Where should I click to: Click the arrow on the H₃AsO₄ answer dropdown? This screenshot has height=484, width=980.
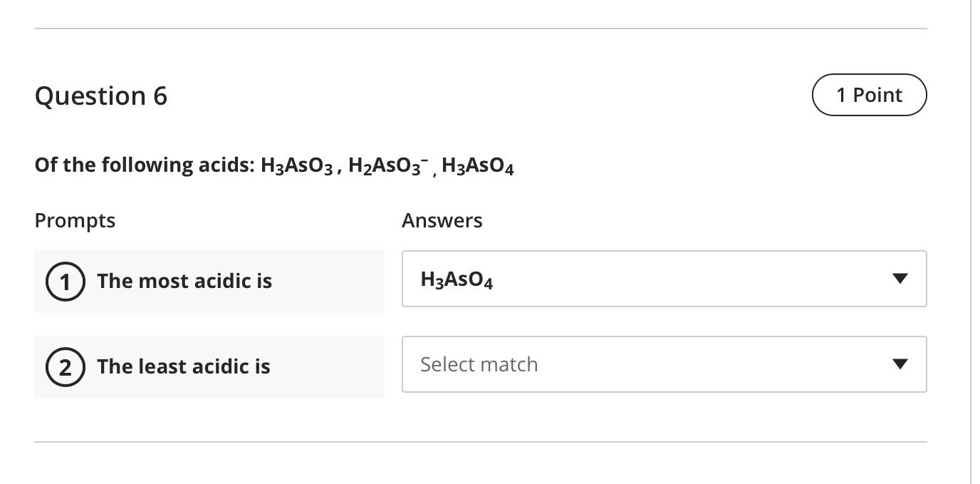[x=900, y=279]
